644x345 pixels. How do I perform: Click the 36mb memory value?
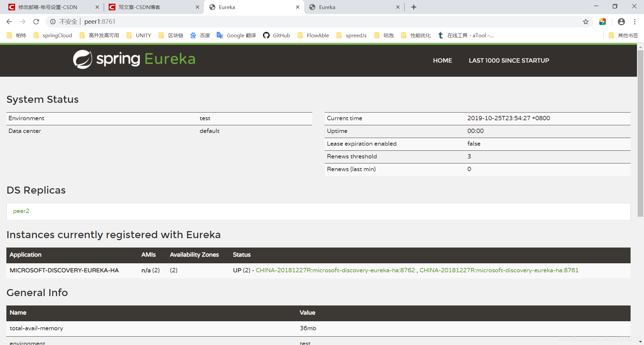click(x=308, y=328)
